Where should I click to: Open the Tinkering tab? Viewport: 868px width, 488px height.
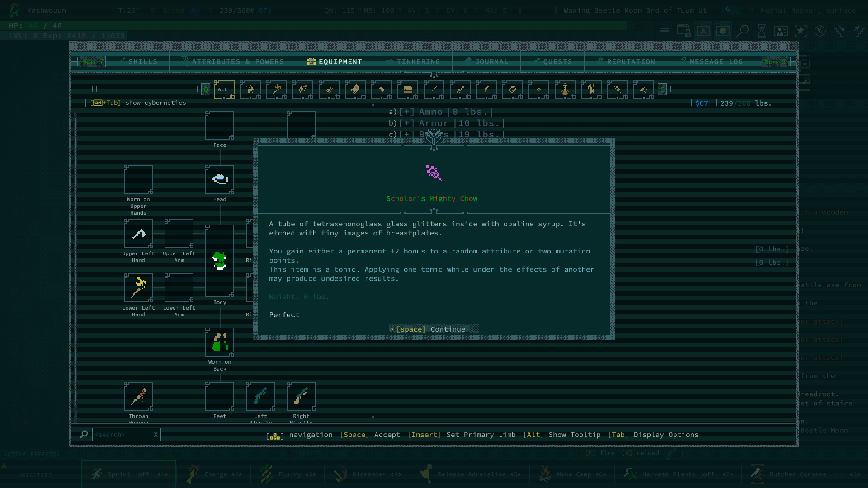[x=413, y=62]
